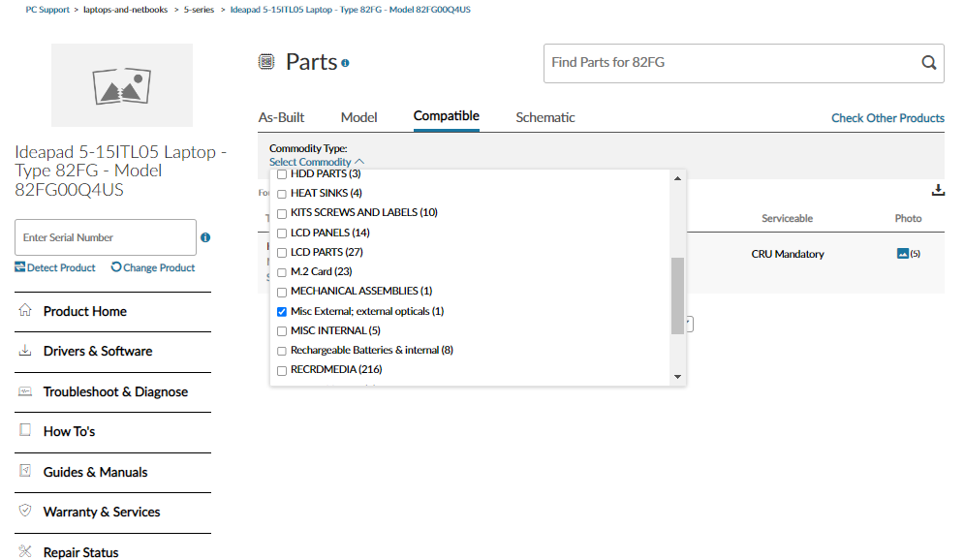Click the Drivers & Software download icon

tap(25, 350)
